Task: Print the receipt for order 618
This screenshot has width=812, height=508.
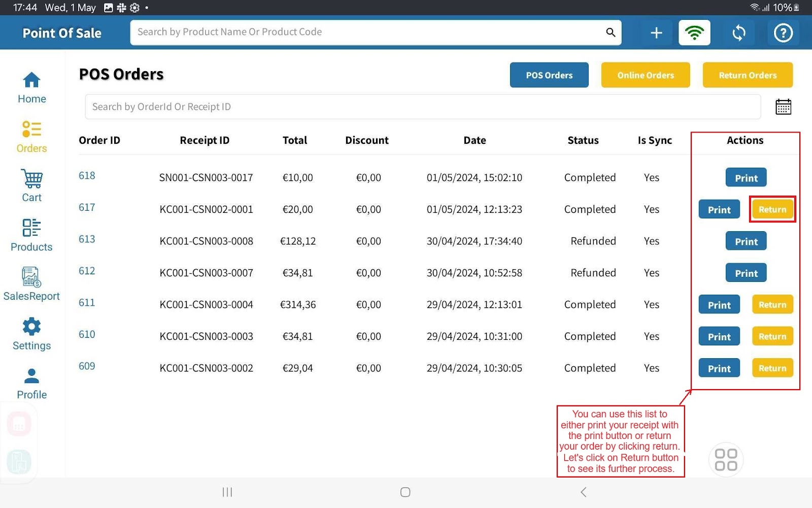Action: [x=746, y=178]
